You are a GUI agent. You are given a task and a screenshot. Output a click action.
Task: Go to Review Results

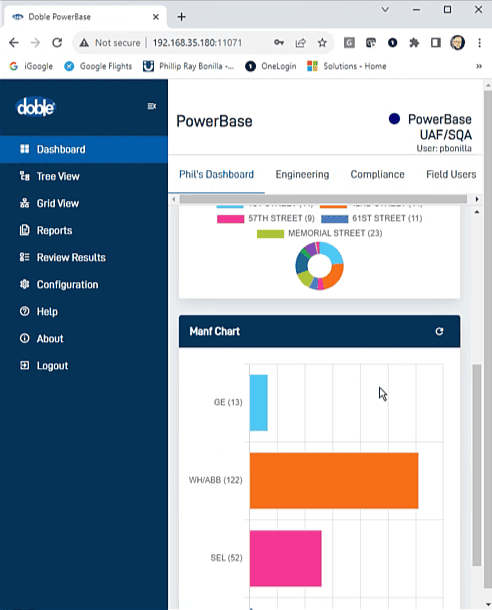(84, 258)
